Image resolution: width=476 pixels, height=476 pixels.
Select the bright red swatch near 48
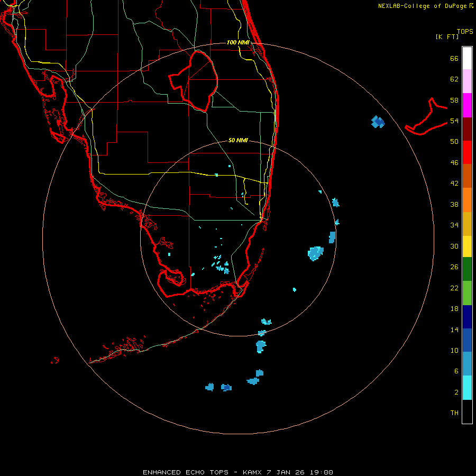pos(467,152)
